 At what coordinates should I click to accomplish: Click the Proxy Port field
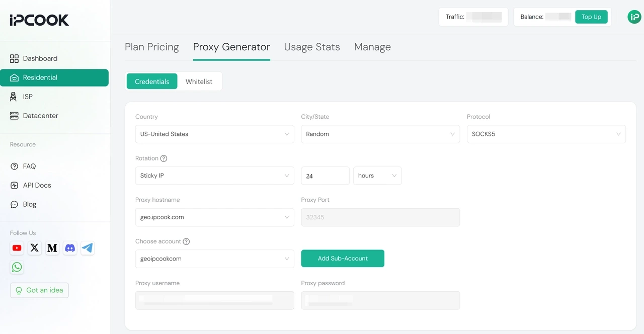pyautogui.click(x=380, y=217)
